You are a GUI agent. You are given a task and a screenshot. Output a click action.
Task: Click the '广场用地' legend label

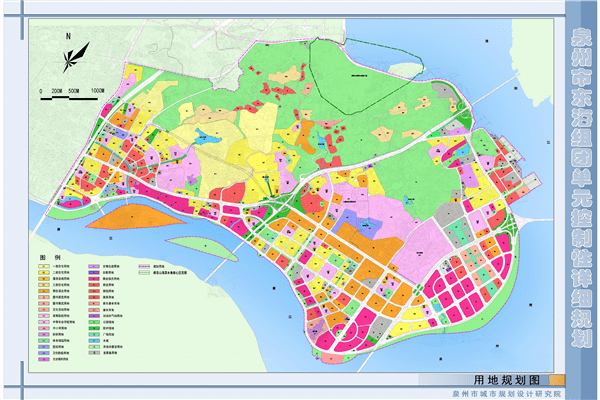(109, 335)
